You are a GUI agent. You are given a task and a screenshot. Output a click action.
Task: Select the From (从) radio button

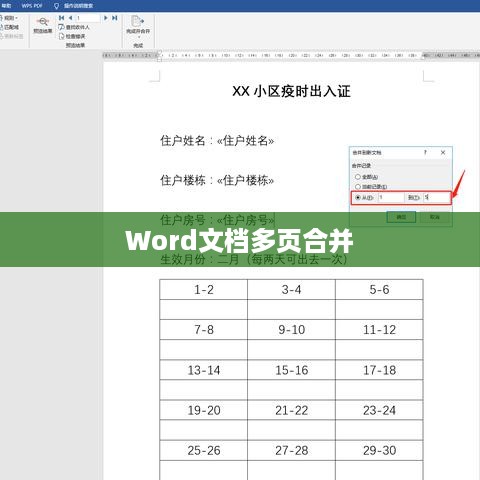click(358, 198)
